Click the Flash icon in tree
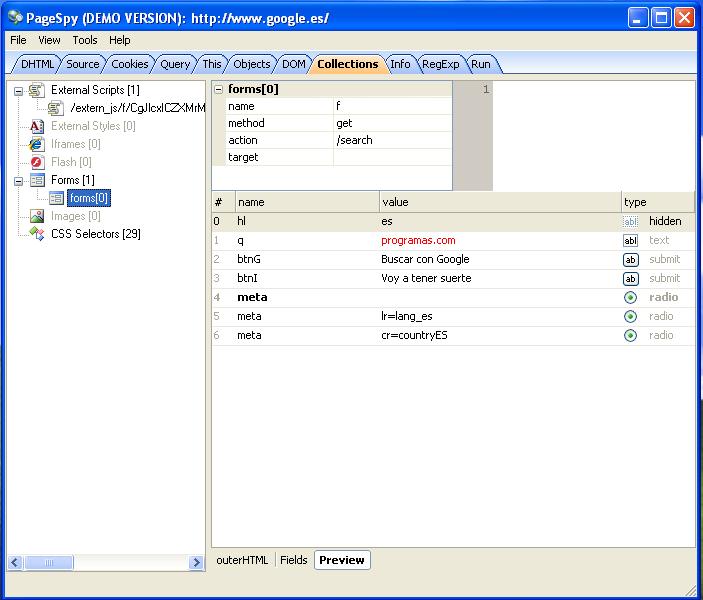This screenshot has width=703, height=600. click(36, 162)
